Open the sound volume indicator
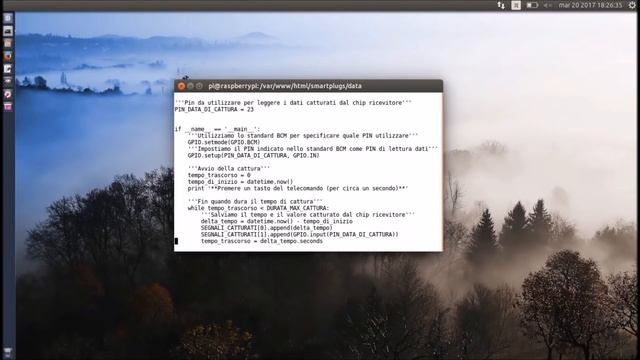 548,5
